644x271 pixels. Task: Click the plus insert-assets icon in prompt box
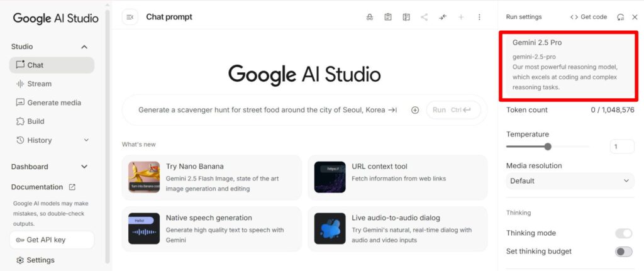[415, 110]
